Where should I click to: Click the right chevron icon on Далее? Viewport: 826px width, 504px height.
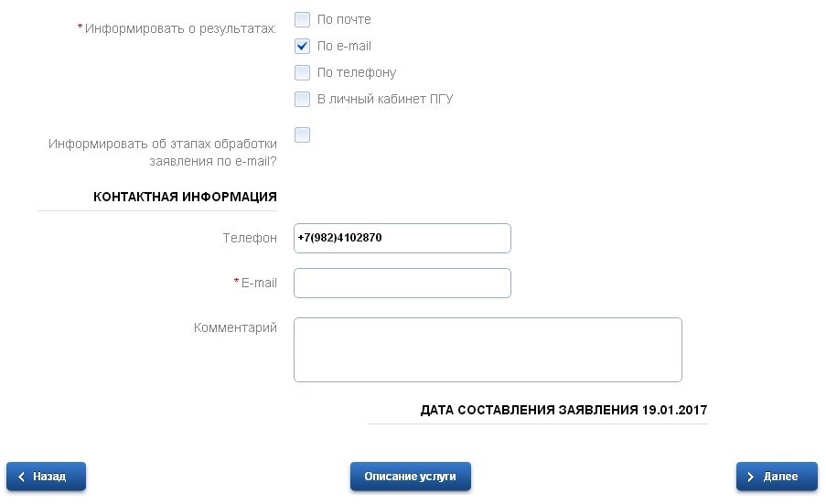(x=750, y=477)
